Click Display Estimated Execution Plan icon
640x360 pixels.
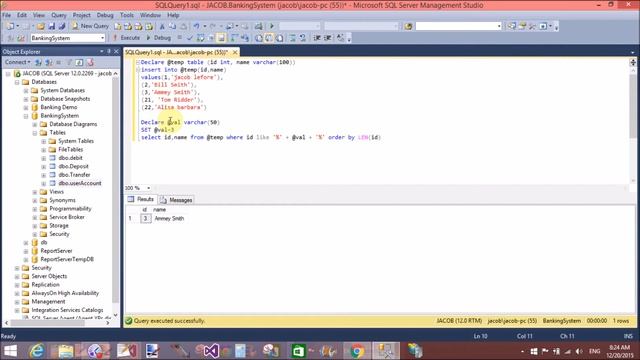[200, 38]
